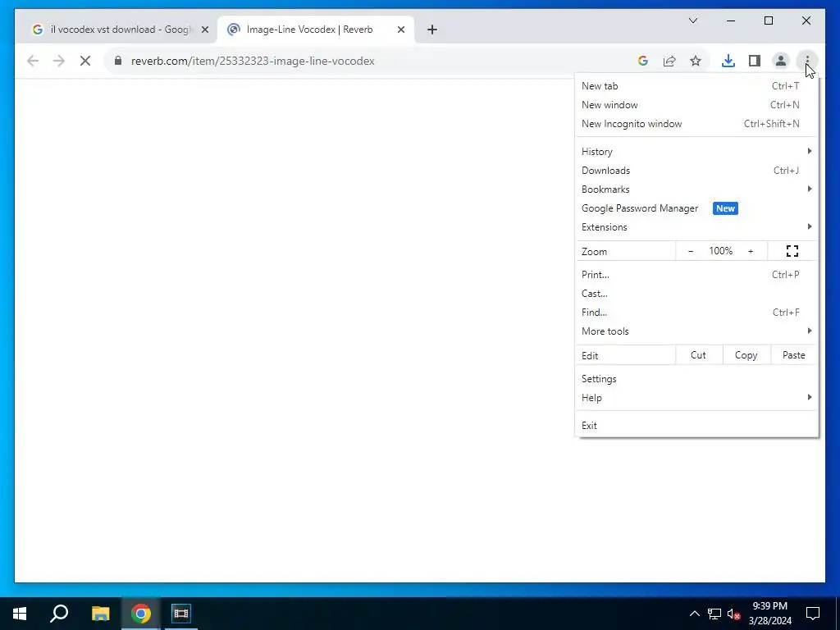Click the muted volume tray icon

733,614
